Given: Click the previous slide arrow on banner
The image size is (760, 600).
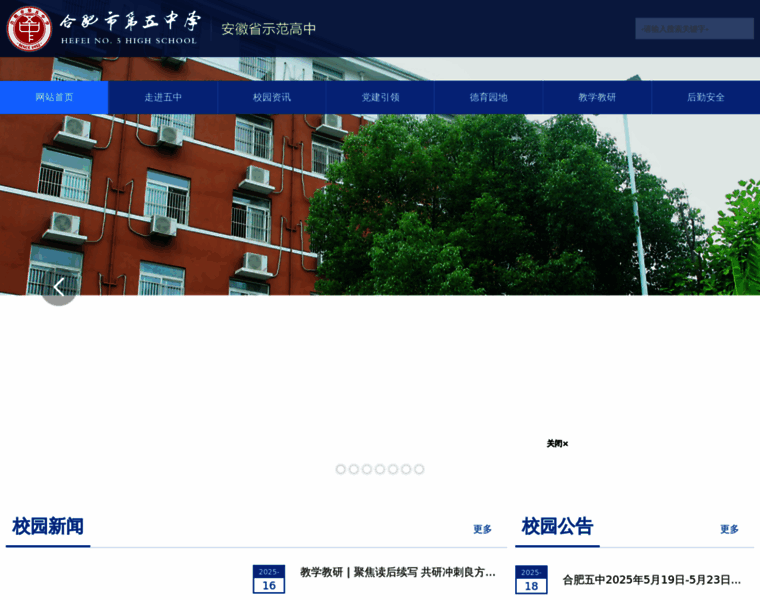Looking at the screenshot, I should tap(59, 287).
